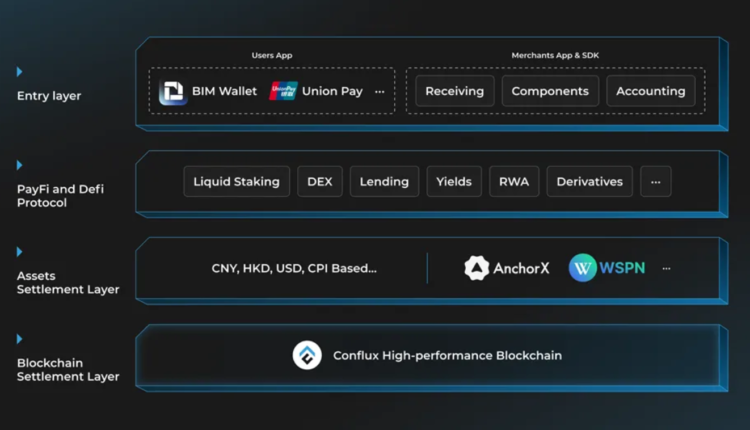Open the Yields protocol box

[x=454, y=181]
